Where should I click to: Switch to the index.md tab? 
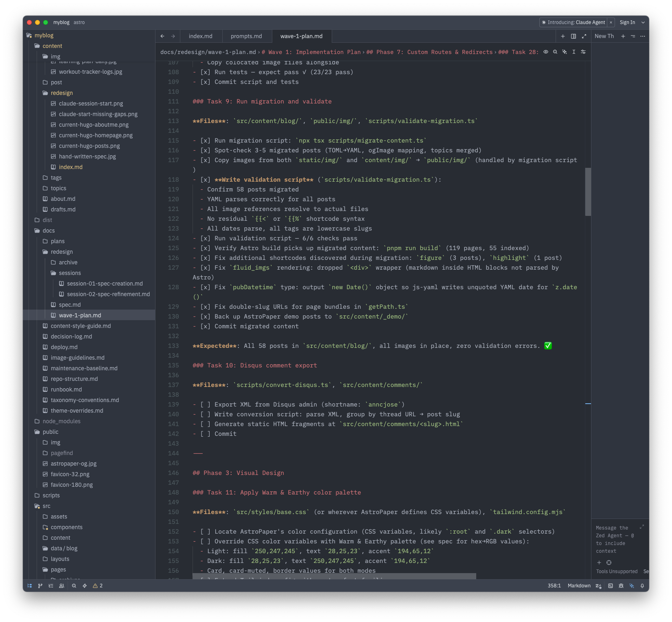[200, 36]
